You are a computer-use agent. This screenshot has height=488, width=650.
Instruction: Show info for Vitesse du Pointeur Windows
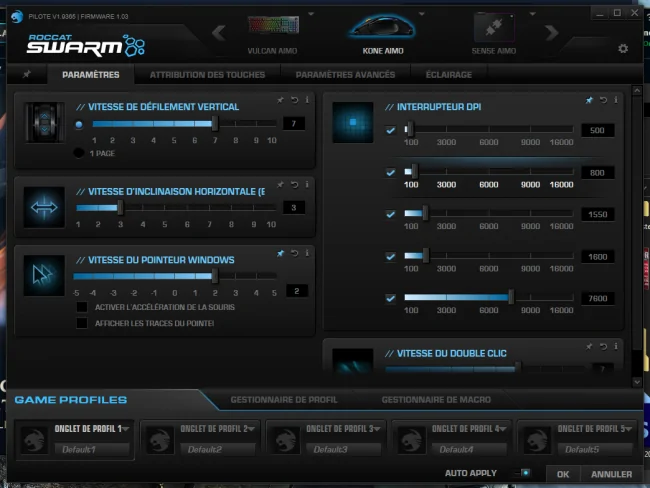[x=307, y=253]
